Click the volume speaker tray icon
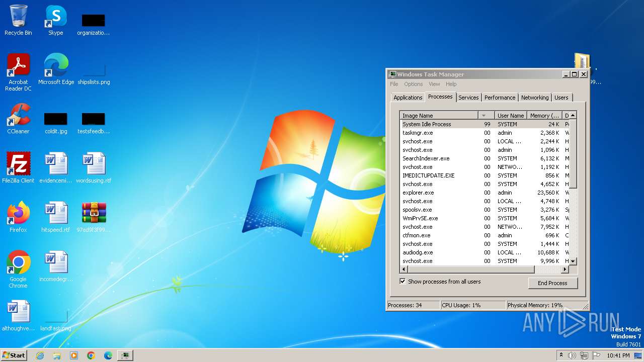The height and width of the screenshot is (362, 644). click(572, 355)
